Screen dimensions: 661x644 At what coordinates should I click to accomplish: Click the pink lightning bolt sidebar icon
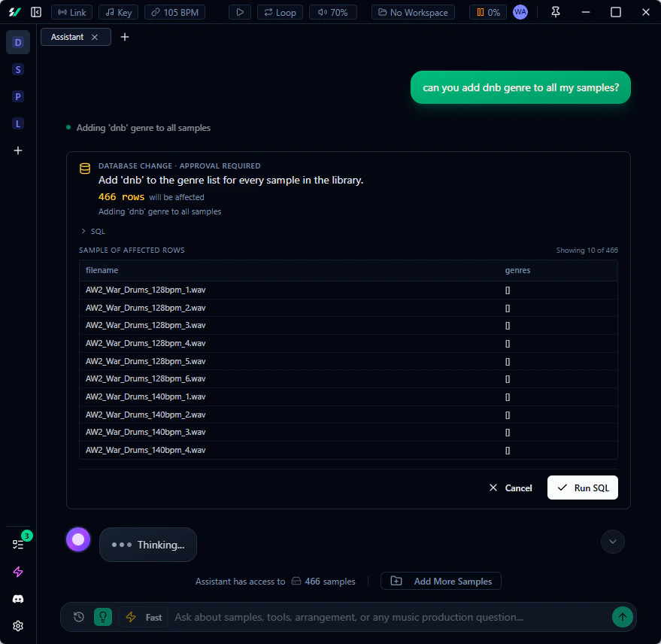17,571
